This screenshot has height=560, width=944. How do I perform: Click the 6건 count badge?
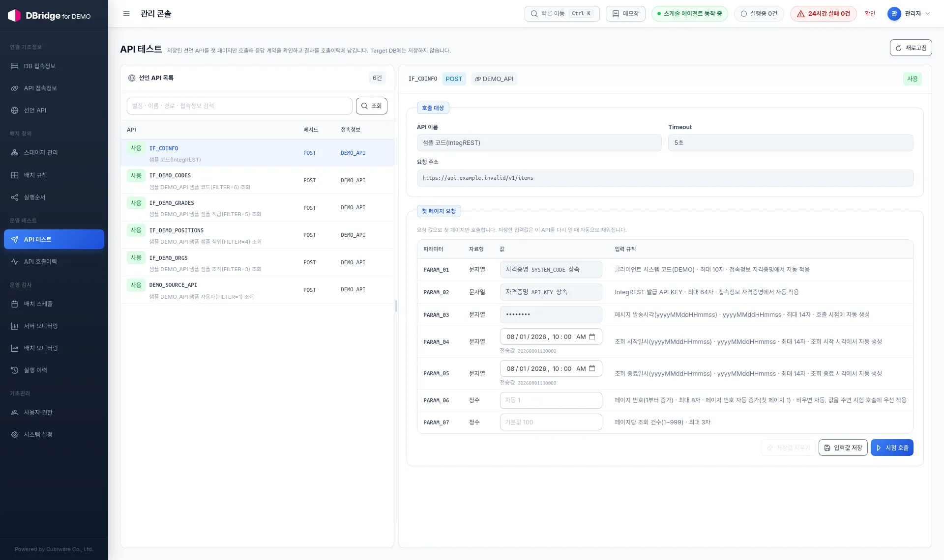point(377,78)
